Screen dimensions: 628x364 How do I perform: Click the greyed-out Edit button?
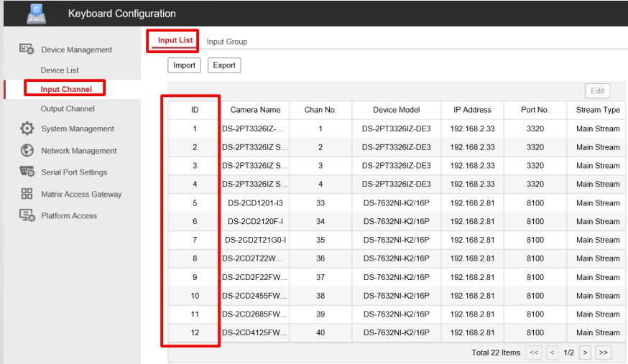597,91
